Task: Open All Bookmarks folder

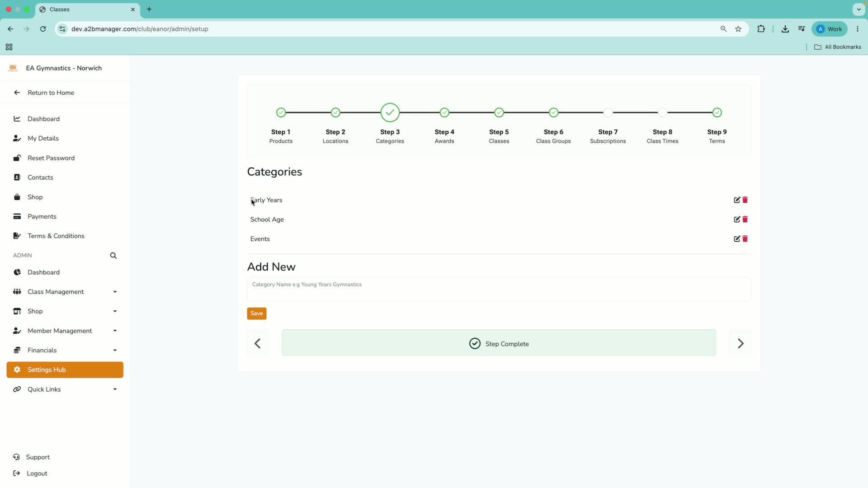Action: coord(838,47)
